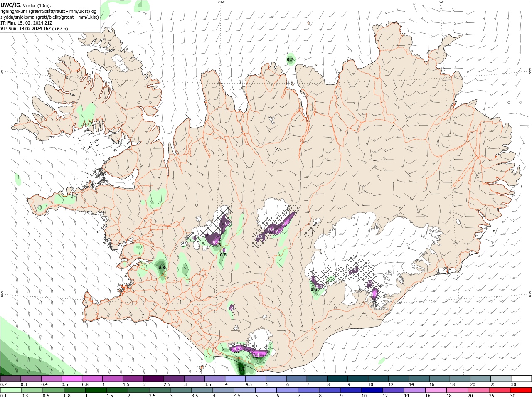
Task: Pick the periwinkle swatch at 7 in lower legend row
Action: (x=308, y=390)
